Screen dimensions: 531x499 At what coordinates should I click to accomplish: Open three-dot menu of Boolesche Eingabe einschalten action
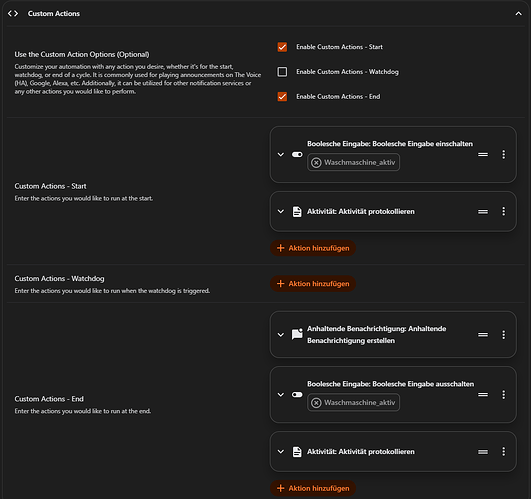pos(503,154)
